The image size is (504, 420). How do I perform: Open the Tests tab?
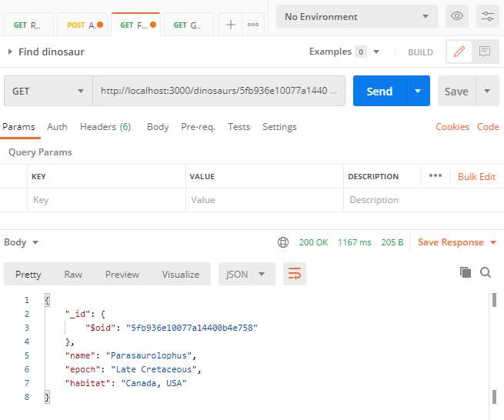click(x=239, y=127)
